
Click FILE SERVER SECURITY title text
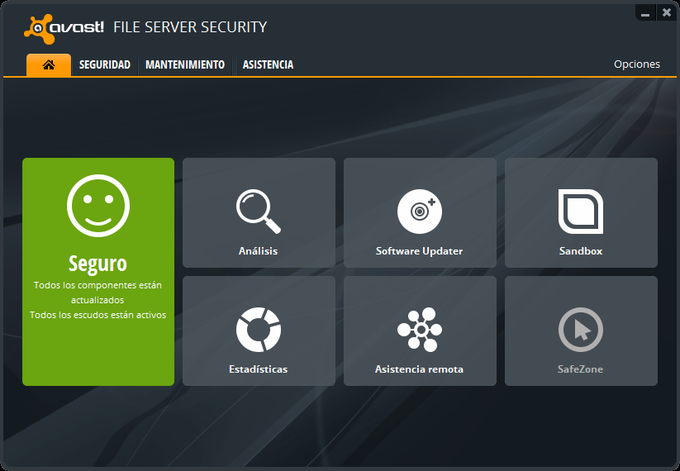(190, 27)
